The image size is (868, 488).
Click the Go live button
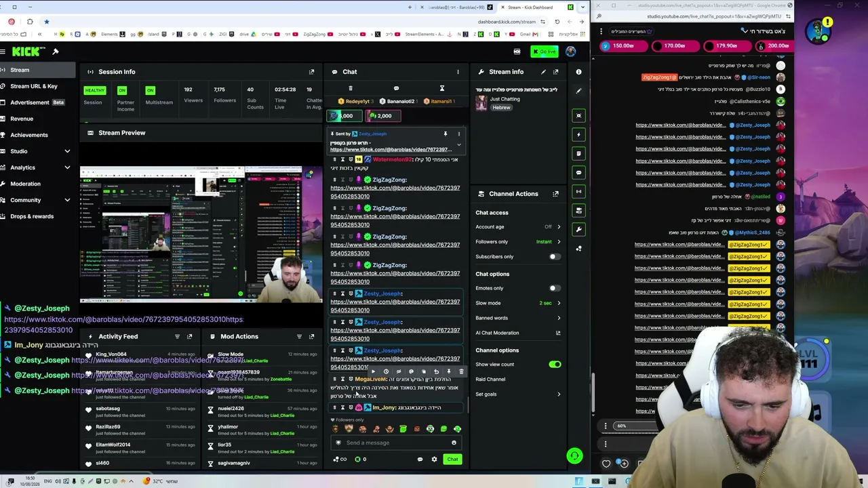(x=545, y=52)
